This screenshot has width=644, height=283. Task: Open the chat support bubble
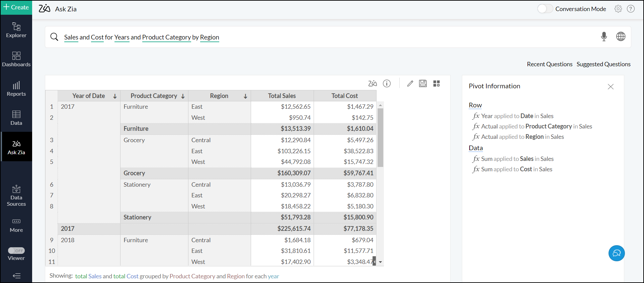pyautogui.click(x=616, y=253)
